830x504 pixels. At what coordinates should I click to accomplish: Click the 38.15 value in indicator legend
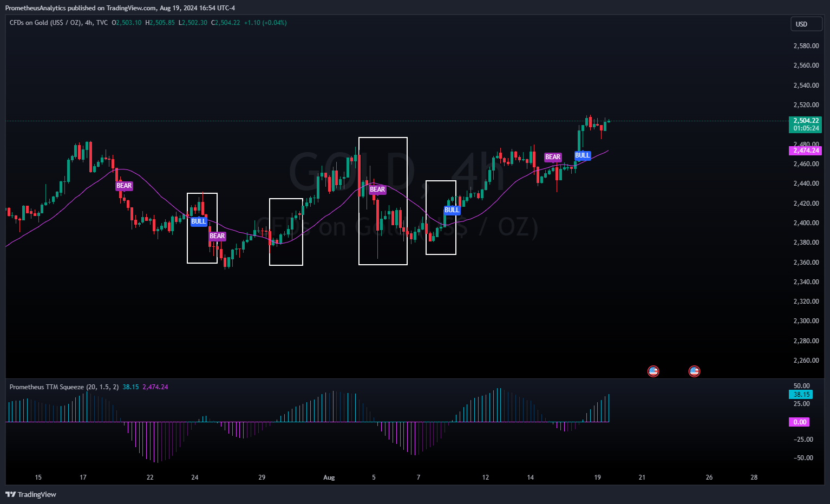point(130,387)
